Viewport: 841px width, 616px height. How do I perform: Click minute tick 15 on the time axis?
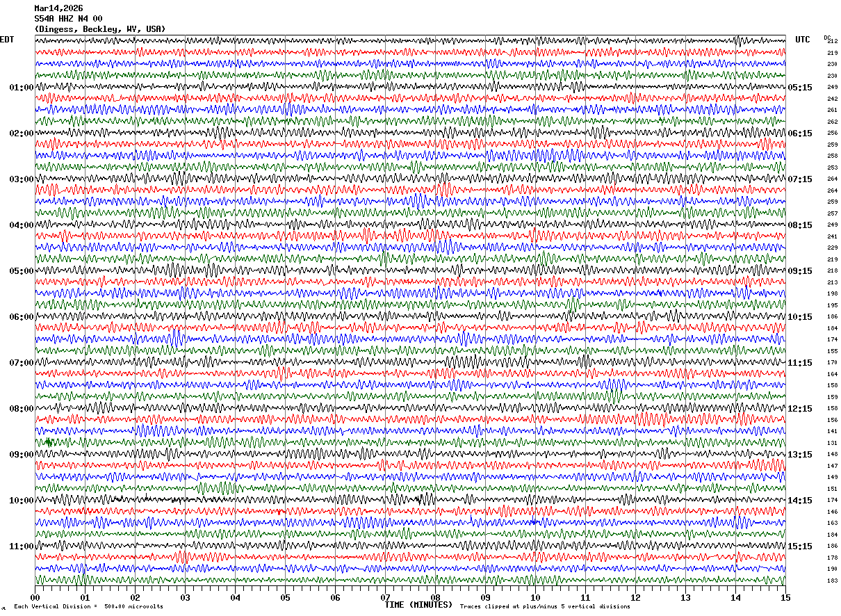pos(785,597)
